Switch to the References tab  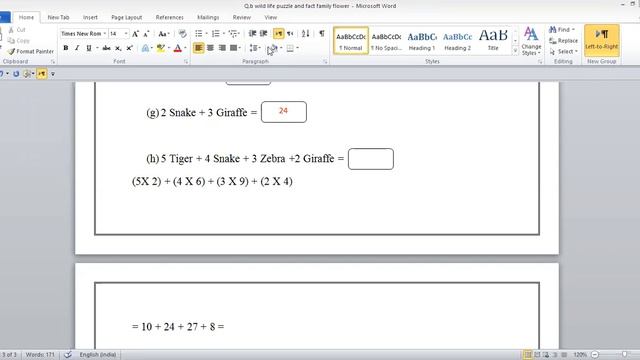169,18
